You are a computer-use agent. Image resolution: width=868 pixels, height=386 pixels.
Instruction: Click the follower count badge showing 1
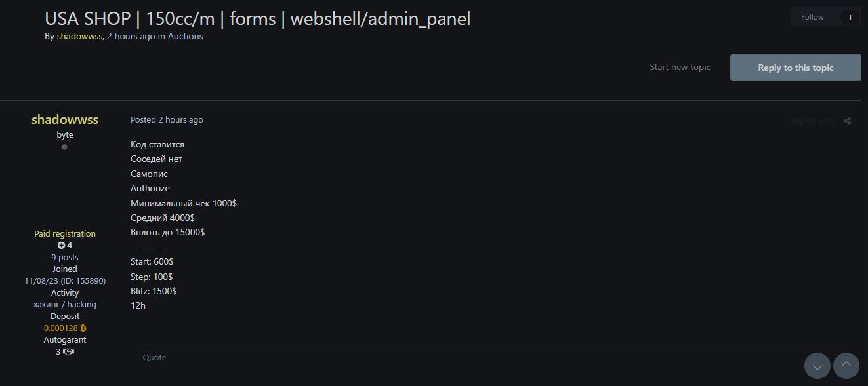pos(849,16)
